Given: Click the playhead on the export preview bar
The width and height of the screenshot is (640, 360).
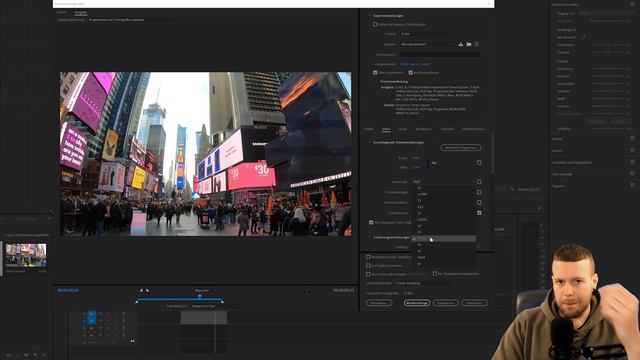Looking at the screenshot, I should coord(200,297).
